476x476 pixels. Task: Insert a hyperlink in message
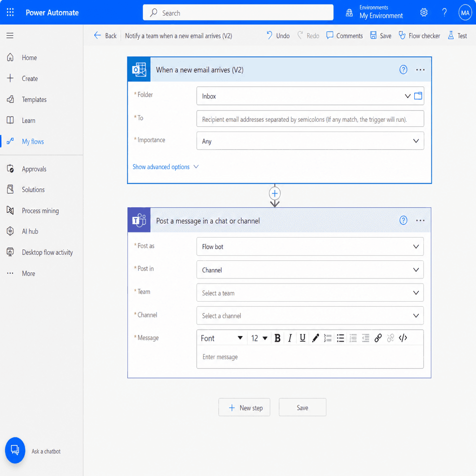pos(378,338)
